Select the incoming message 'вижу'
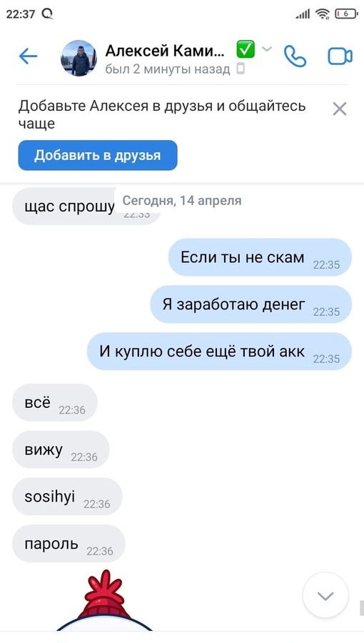The height and width of the screenshot is (643, 364). coord(61,449)
